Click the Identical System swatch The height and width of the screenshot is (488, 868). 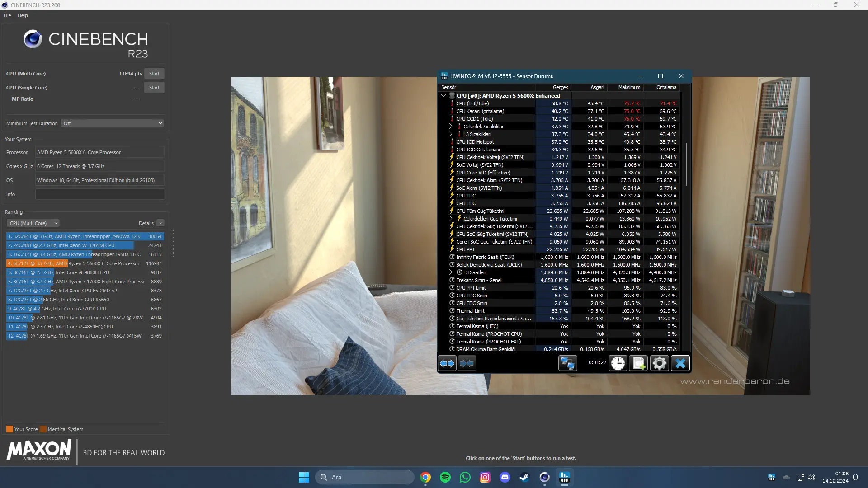point(43,429)
